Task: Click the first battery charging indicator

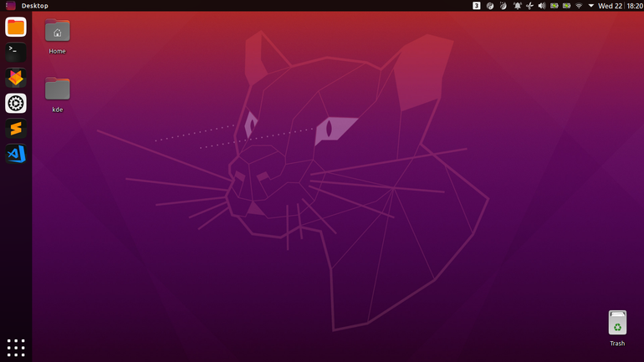Action: tap(554, 6)
